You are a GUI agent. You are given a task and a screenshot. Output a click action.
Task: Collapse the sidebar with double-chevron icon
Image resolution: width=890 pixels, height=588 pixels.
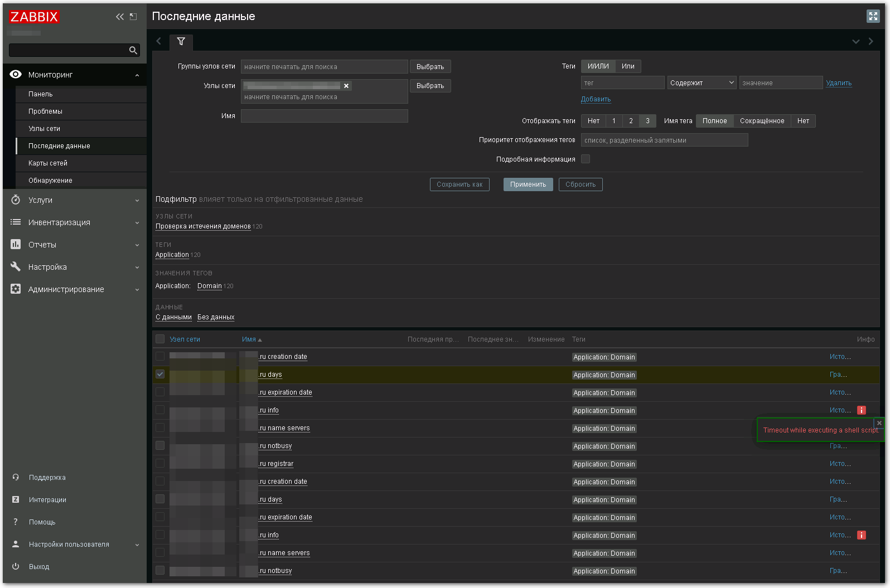120,17
